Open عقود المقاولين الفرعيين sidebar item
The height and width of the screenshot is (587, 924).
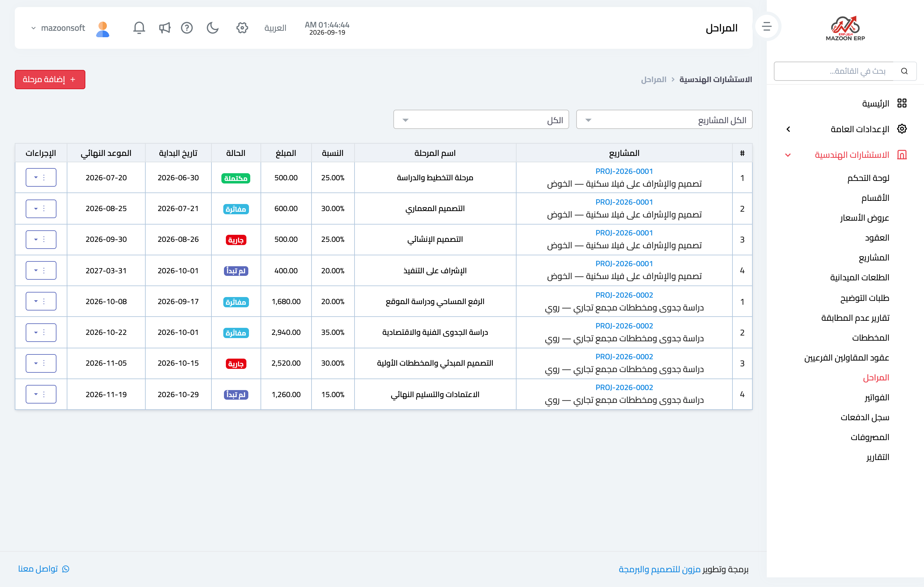point(846,358)
